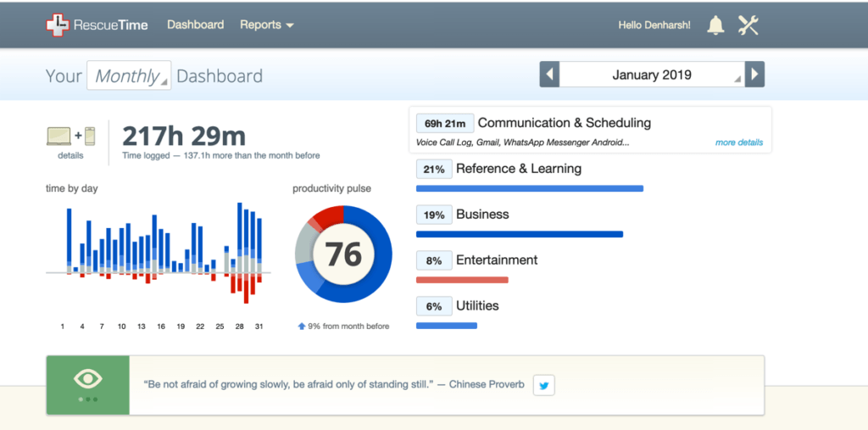Click the RescueTime logo icon
The width and height of the screenshot is (868, 430).
coord(57,25)
